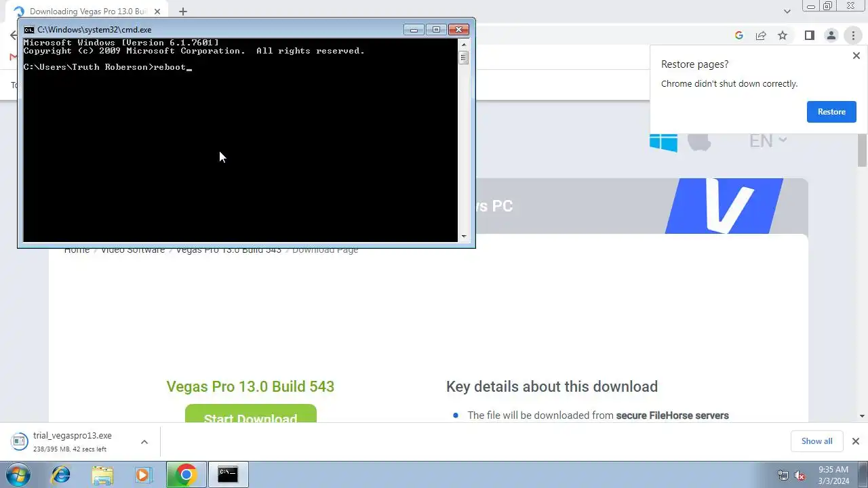
Task: Click the cmd.exe title bar icon
Action: point(29,30)
